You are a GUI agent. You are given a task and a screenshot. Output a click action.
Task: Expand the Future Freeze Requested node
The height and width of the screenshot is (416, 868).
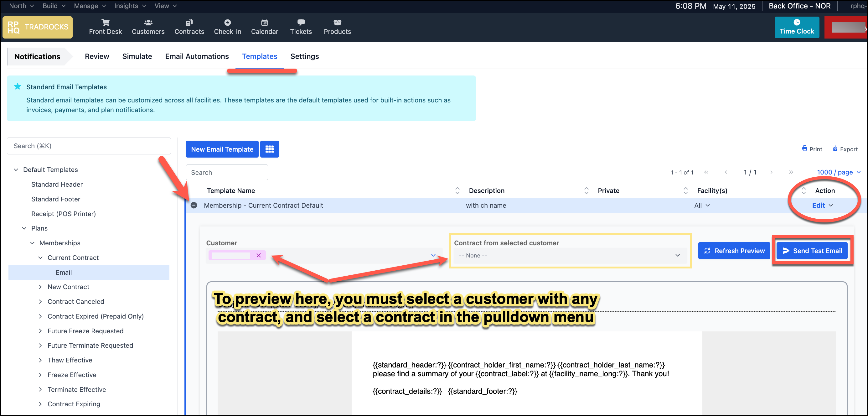40,331
